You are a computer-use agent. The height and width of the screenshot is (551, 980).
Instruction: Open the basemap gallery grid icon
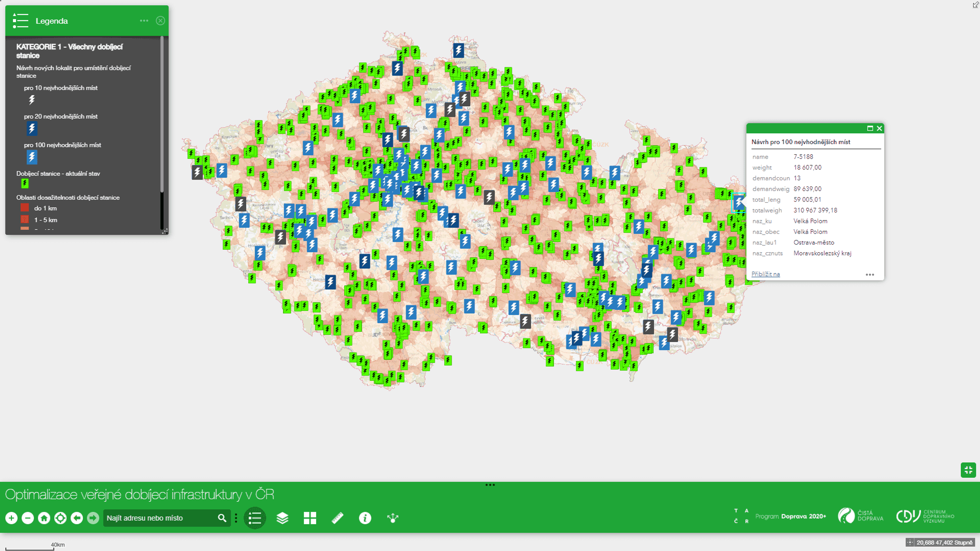point(310,518)
